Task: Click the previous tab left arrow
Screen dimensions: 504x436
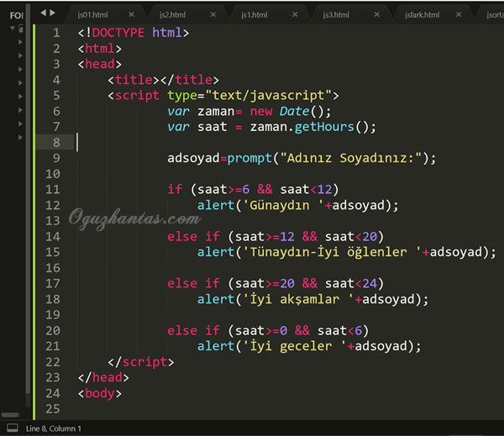Action: click(43, 13)
